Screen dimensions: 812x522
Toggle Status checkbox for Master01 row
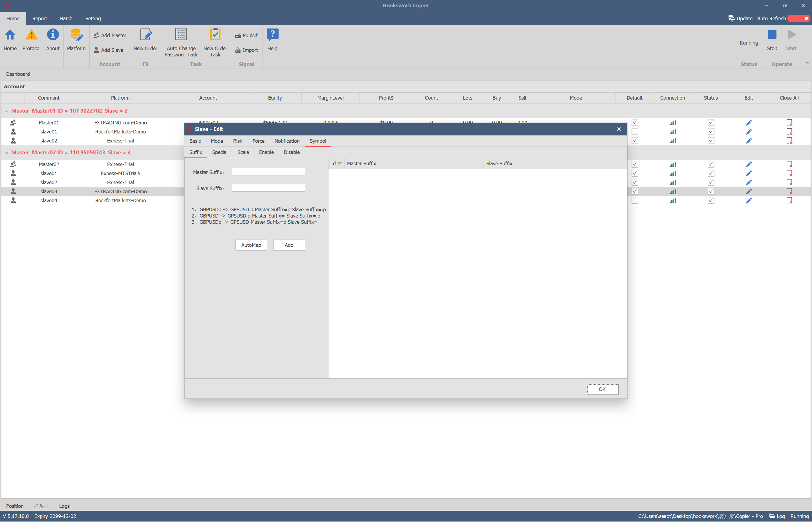pos(711,122)
